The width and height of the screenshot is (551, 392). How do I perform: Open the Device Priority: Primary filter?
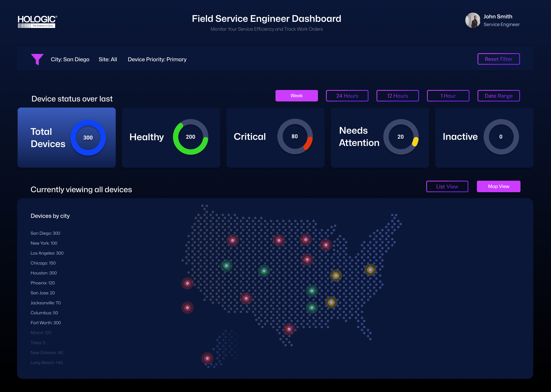(157, 59)
